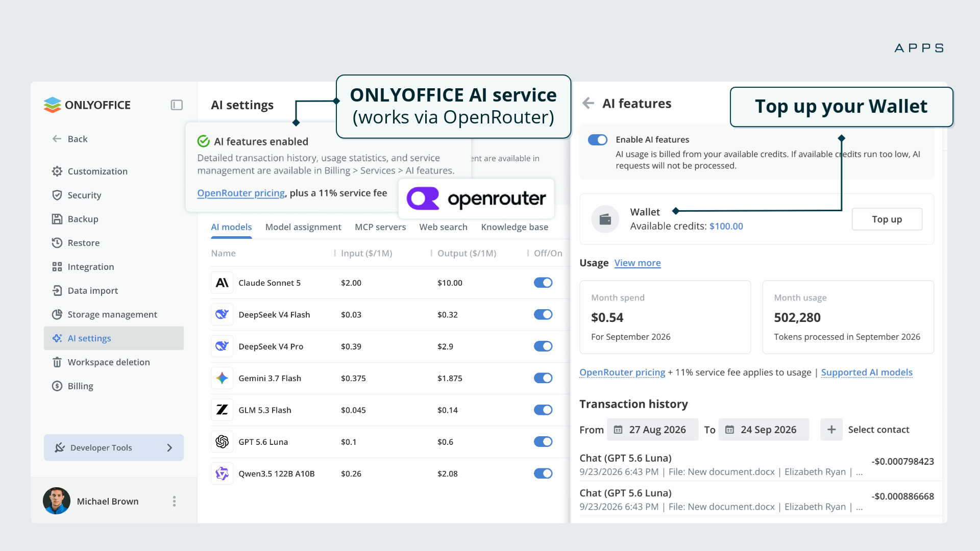Image resolution: width=980 pixels, height=551 pixels.
Task: Toggle the Claude Sonnet 5 model off
Action: point(543,283)
